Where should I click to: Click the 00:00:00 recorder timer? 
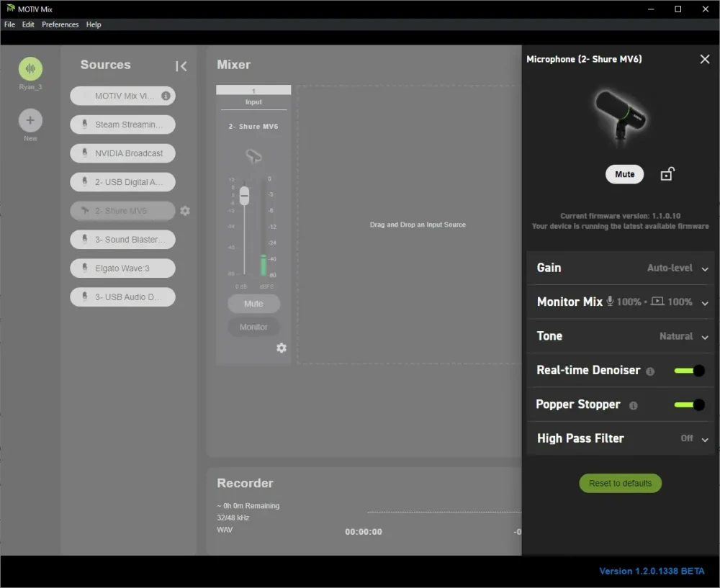(x=363, y=532)
